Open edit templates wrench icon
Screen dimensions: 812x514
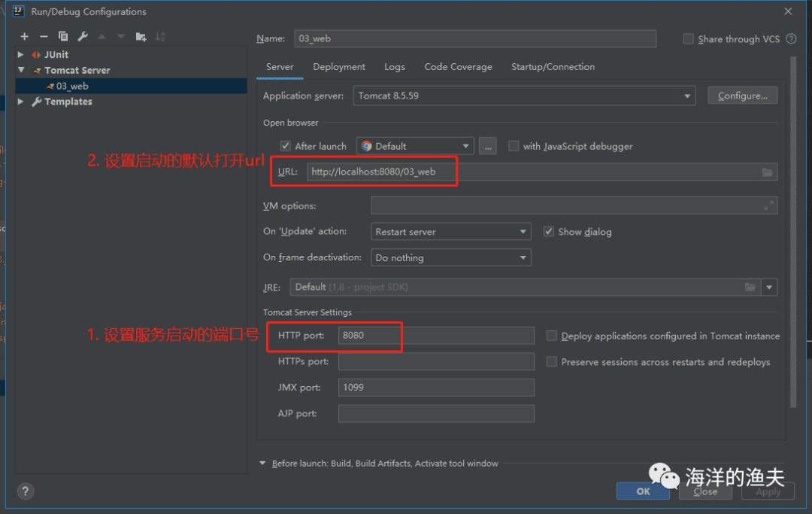[83, 36]
